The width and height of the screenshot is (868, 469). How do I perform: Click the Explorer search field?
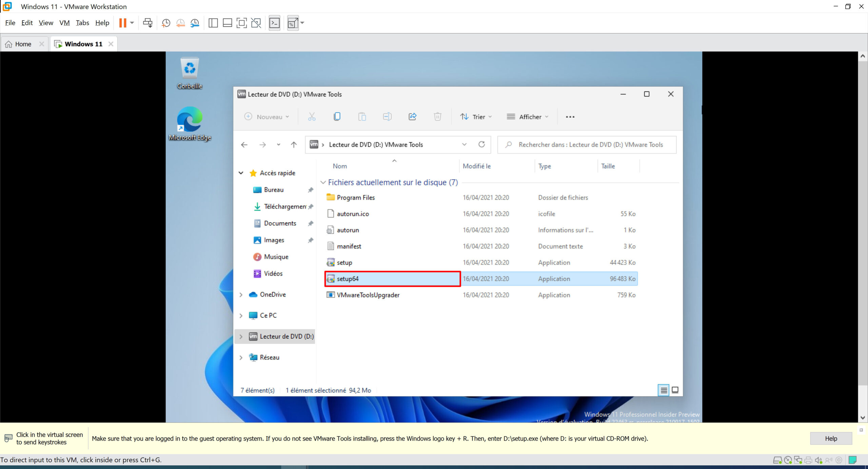[x=587, y=145]
